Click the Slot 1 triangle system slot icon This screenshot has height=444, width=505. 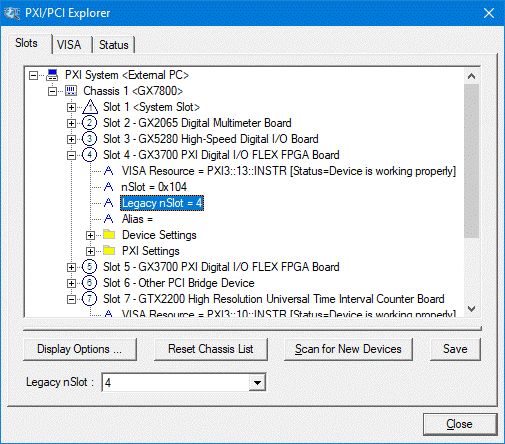click(90, 107)
